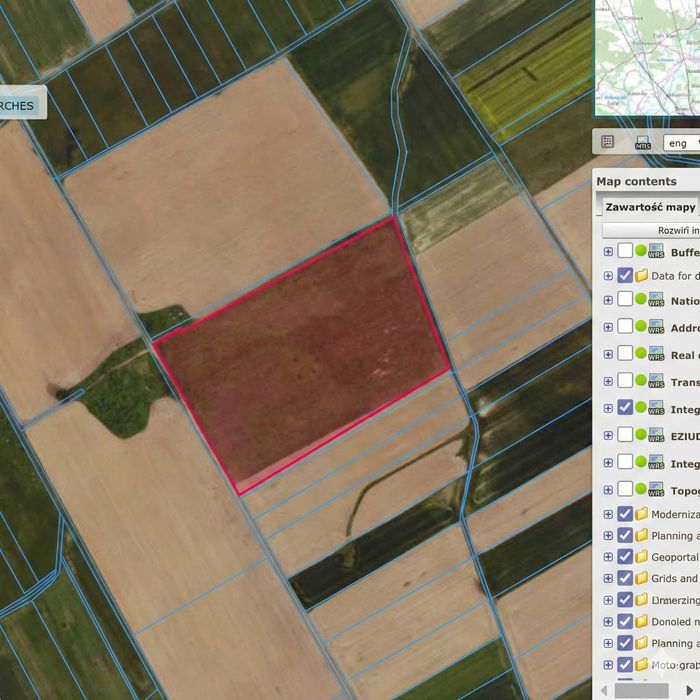Expand the Trans layer tree node
This screenshot has width=700, height=700.
[608, 381]
